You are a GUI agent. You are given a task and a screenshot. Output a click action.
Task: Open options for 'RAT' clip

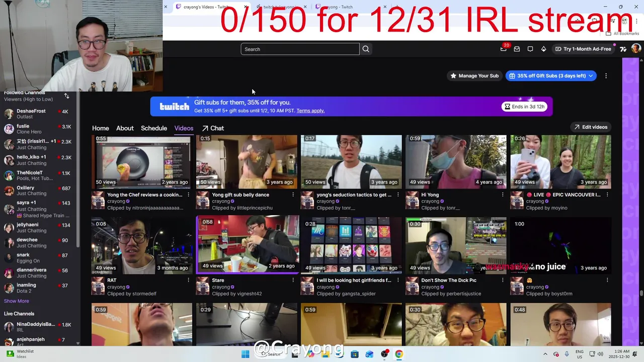coord(189,280)
